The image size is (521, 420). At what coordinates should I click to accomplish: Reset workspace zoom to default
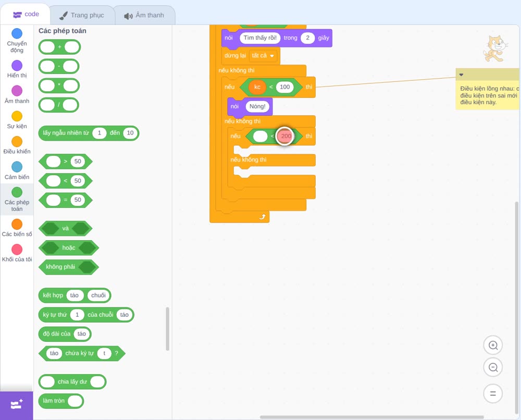493,393
